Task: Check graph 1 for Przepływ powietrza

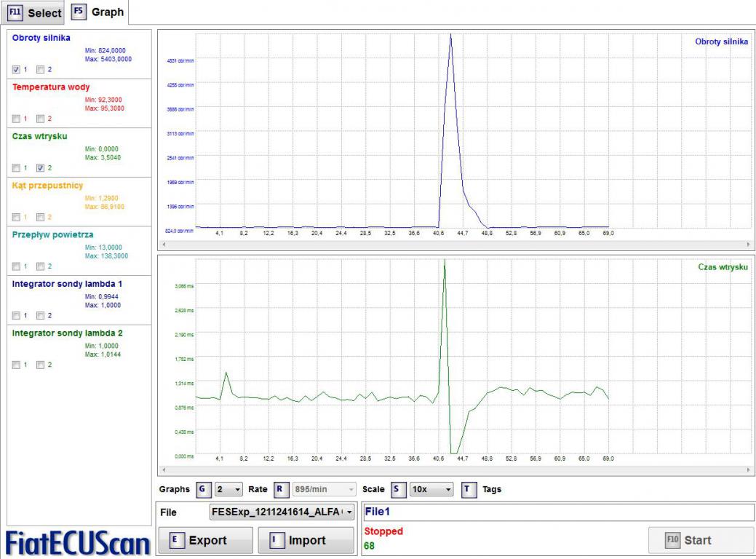Action: [17, 266]
